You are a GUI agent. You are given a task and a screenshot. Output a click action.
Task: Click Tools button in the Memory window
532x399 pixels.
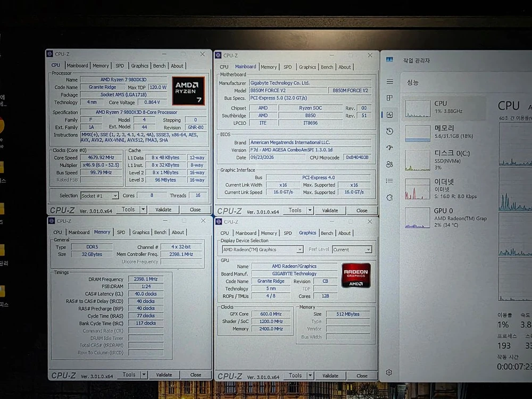[129, 375]
